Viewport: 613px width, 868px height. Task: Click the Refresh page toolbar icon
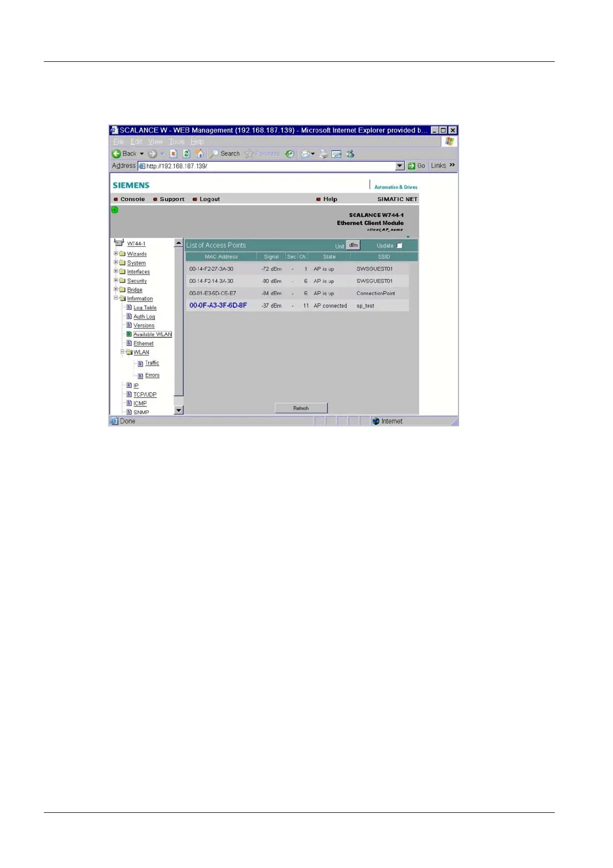point(186,154)
